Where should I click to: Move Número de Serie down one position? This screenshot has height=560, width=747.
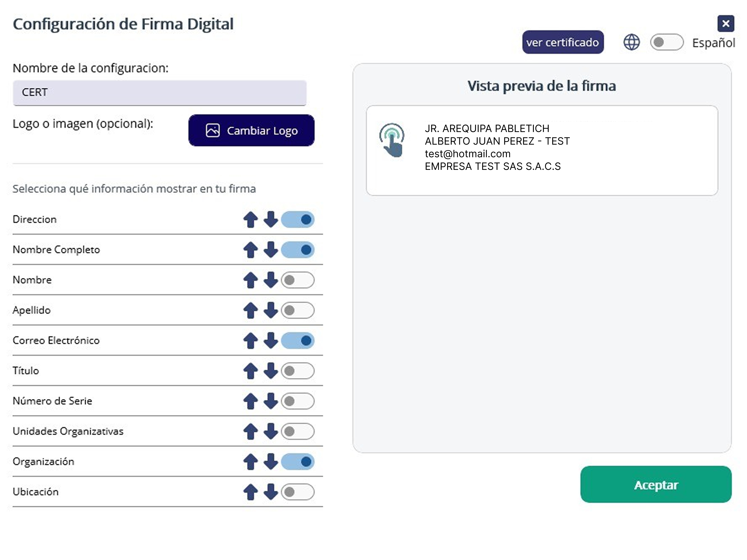(x=270, y=401)
